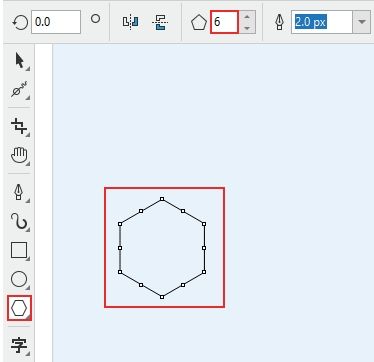
Task: Open the Polygon tool flyout triangle
Action: [x=28, y=316]
